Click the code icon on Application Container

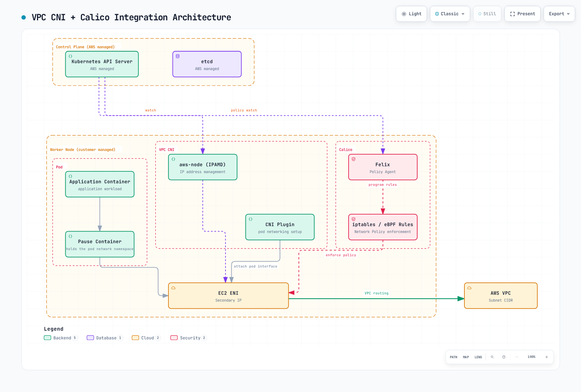point(70,176)
